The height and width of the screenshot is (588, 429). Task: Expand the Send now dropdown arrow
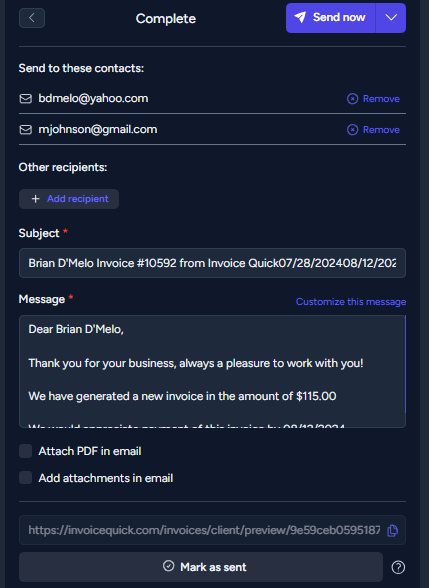click(x=391, y=18)
